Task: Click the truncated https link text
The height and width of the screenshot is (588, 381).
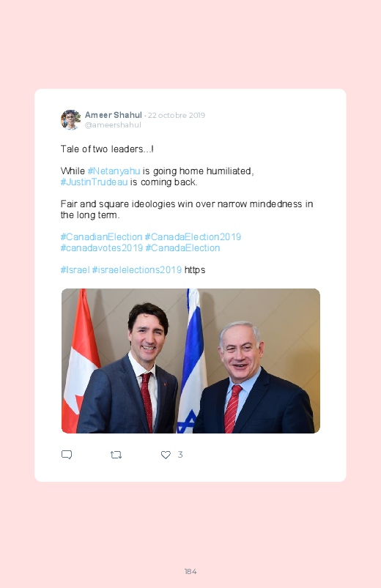Action: [x=195, y=270]
